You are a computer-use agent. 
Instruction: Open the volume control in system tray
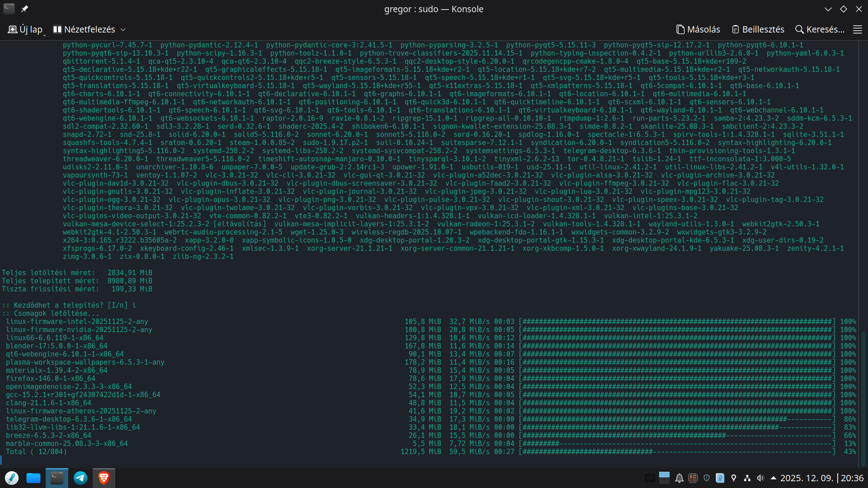760,478
